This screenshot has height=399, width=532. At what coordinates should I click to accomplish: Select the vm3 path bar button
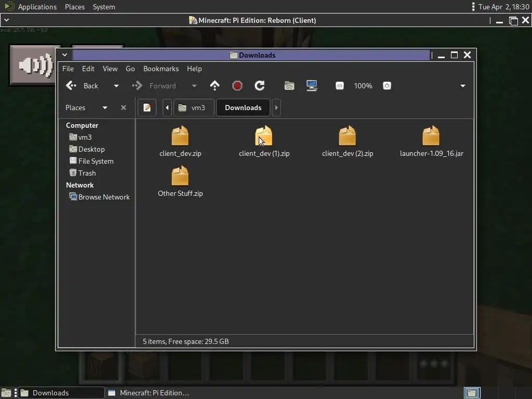click(x=194, y=108)
